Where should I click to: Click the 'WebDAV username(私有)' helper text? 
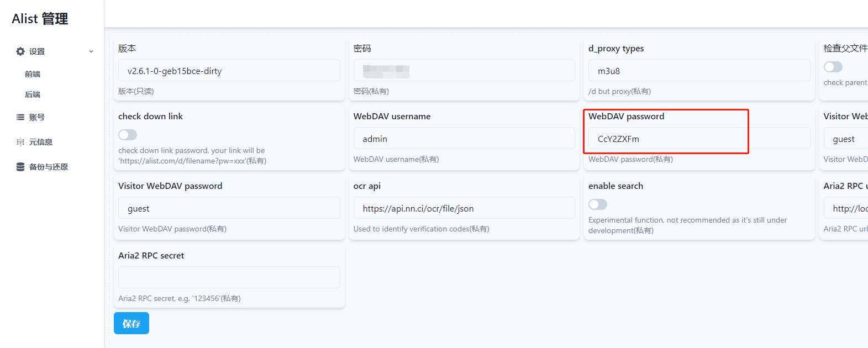396,159
